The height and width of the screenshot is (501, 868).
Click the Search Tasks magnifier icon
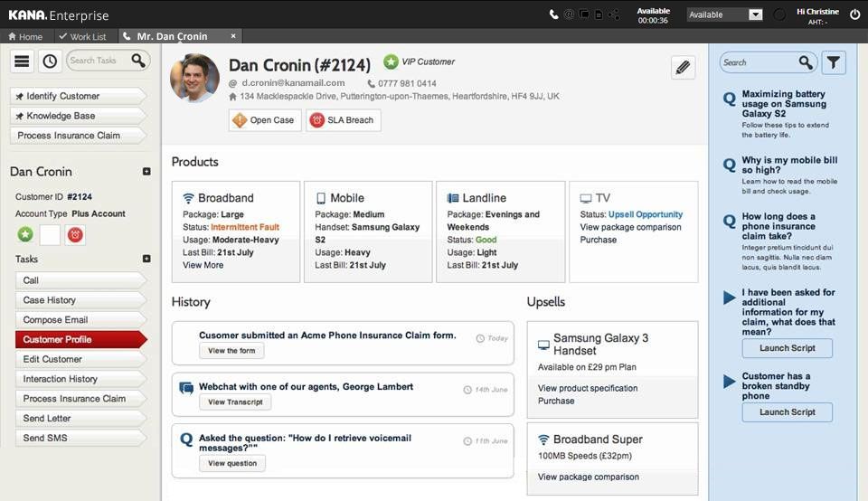click(x=137, y=60)
